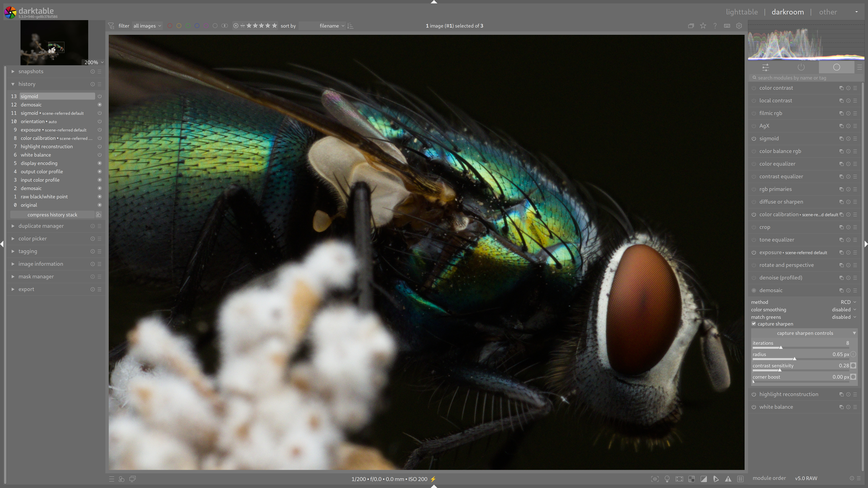
Task: Expand the snapshots panel
Action: 31,71
